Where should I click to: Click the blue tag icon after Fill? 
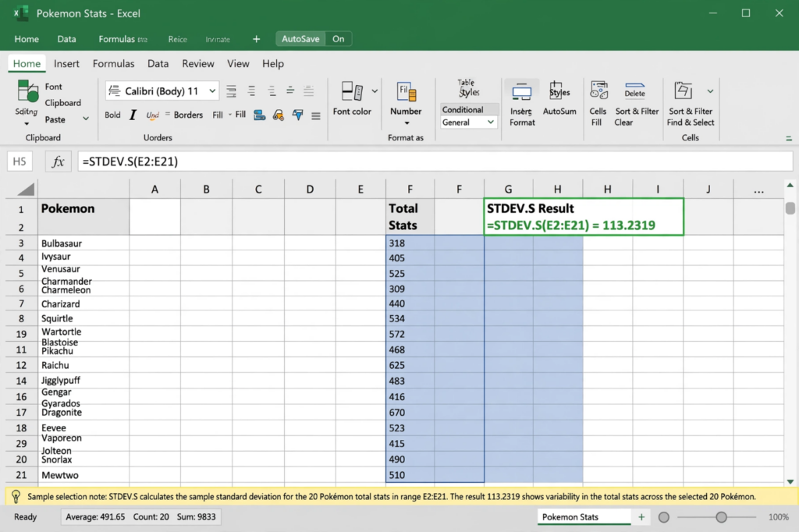click(259, 115)
